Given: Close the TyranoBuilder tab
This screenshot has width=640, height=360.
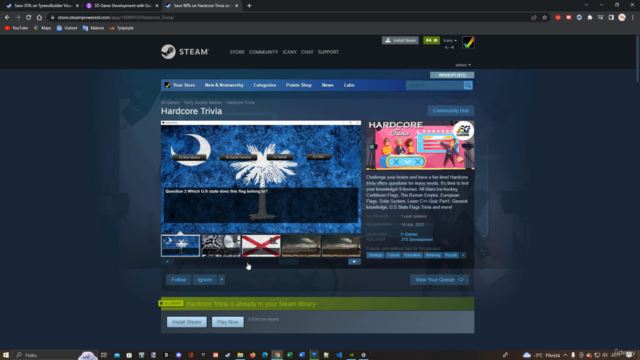Looking at the screenshot, I should click(77, 6).
